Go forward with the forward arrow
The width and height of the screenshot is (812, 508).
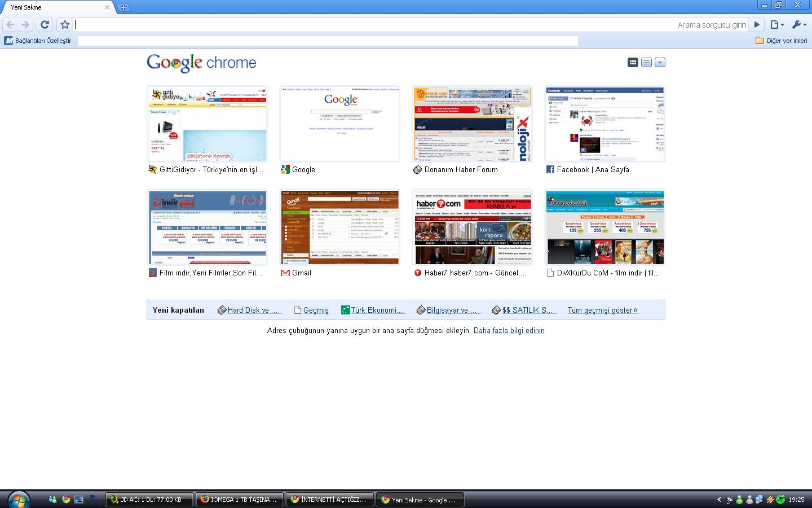point(25,24)
